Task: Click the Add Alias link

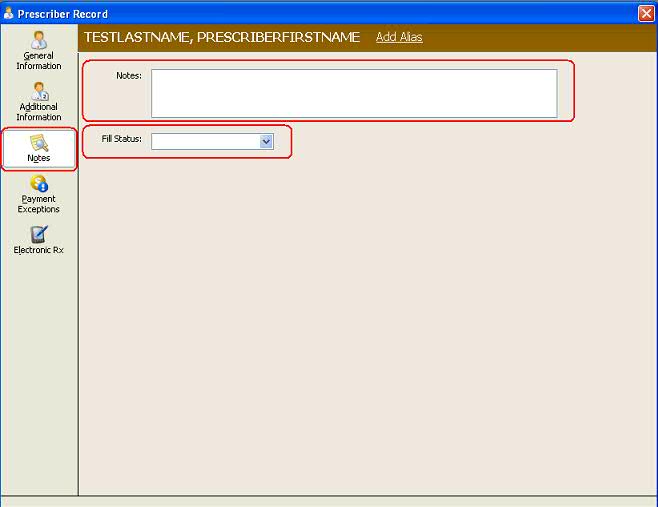Action: [x=399, y=37]
